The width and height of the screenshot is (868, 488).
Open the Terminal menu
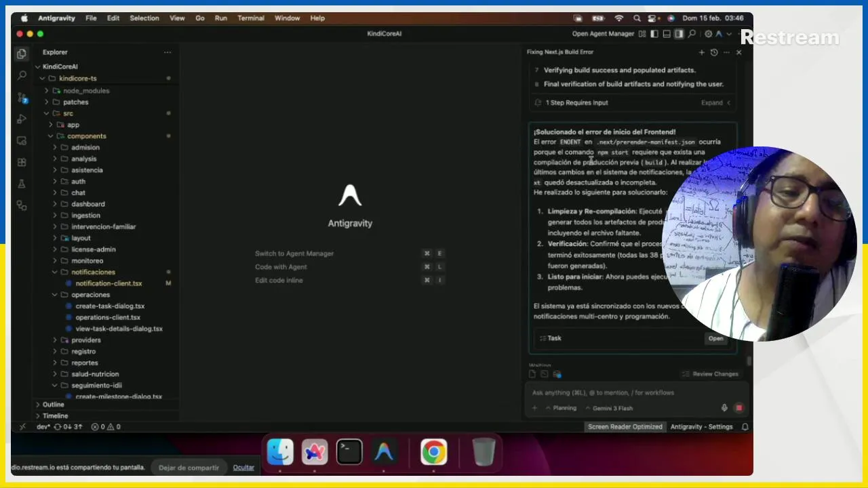[251, 18]
